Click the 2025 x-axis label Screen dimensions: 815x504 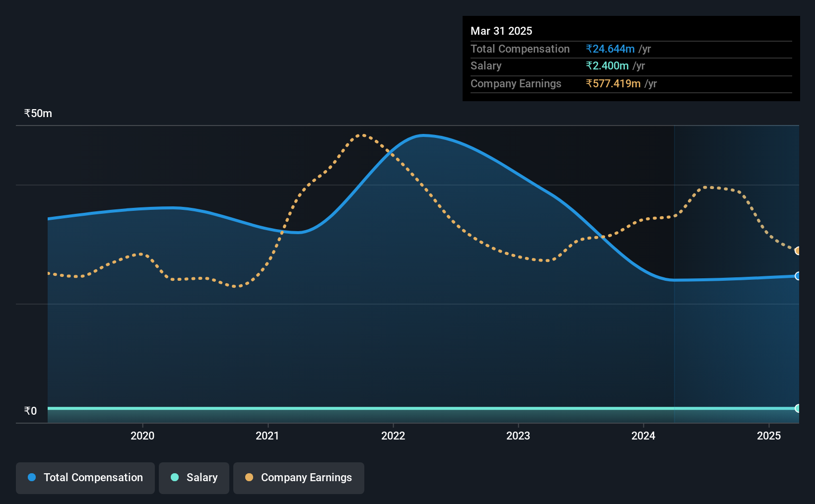(x=769, y=436)
